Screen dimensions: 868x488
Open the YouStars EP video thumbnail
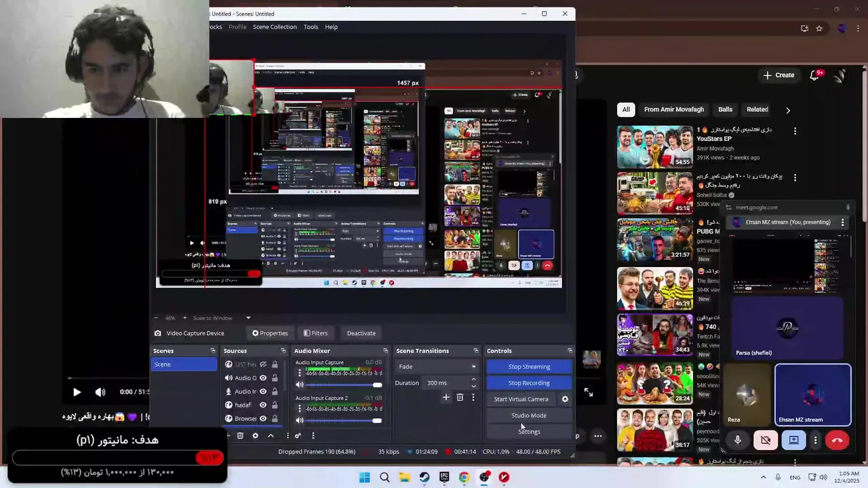coord(655,146)
